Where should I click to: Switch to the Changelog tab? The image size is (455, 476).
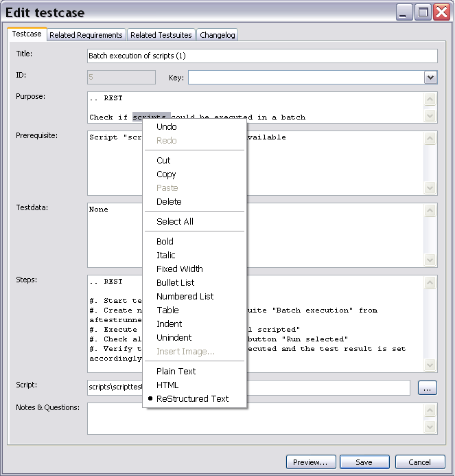(x=217, y=35)
